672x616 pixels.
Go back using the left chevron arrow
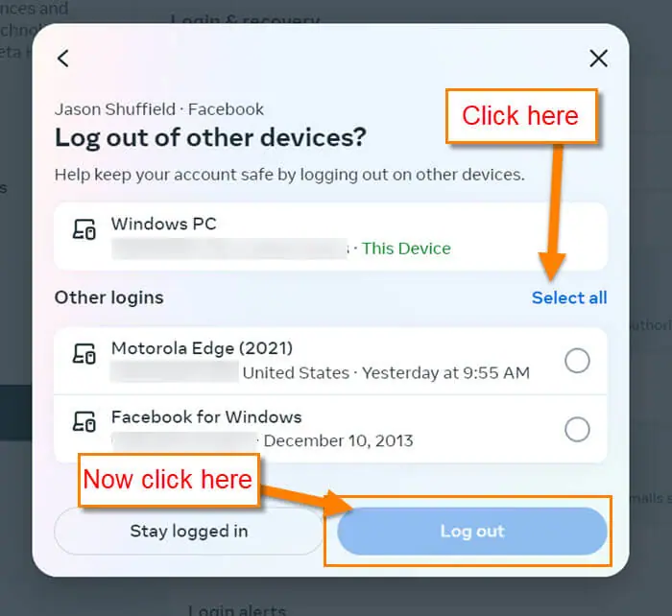pos(63,59)
